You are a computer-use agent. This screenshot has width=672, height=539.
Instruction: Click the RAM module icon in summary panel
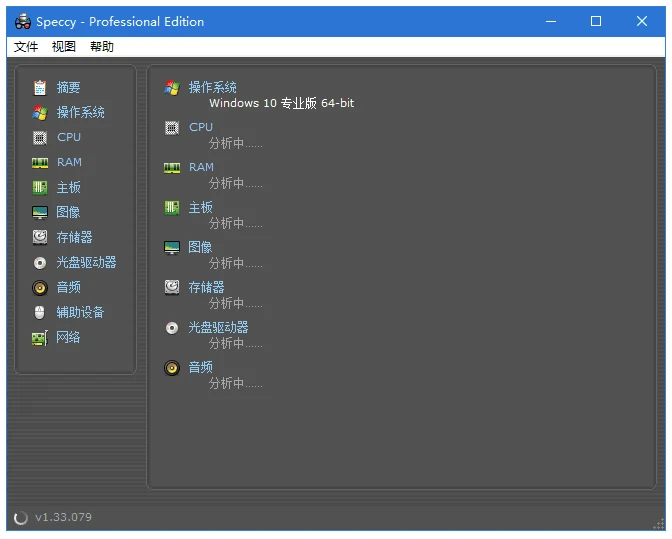click(172, 168)
